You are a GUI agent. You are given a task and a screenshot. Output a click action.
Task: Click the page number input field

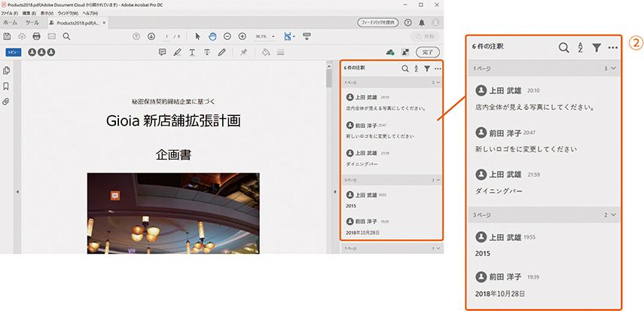pyautogui.click(x=166, y=37)
